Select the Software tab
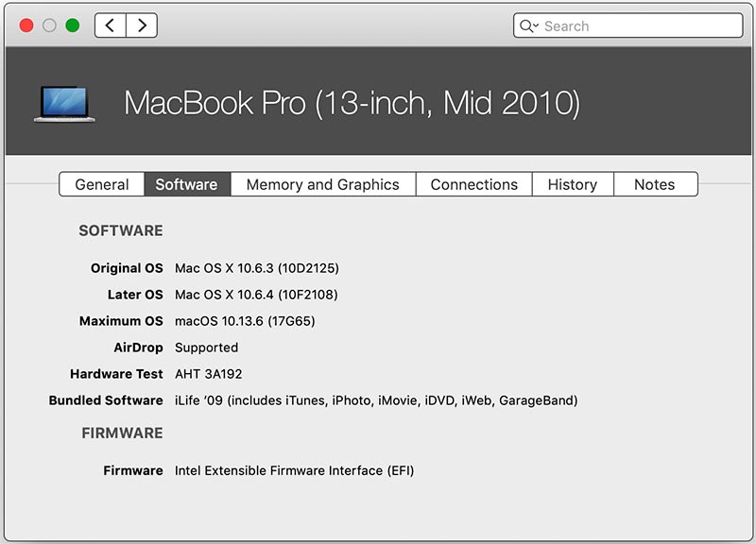This screenshot has width=756, height=544. [x=187, y=184]
